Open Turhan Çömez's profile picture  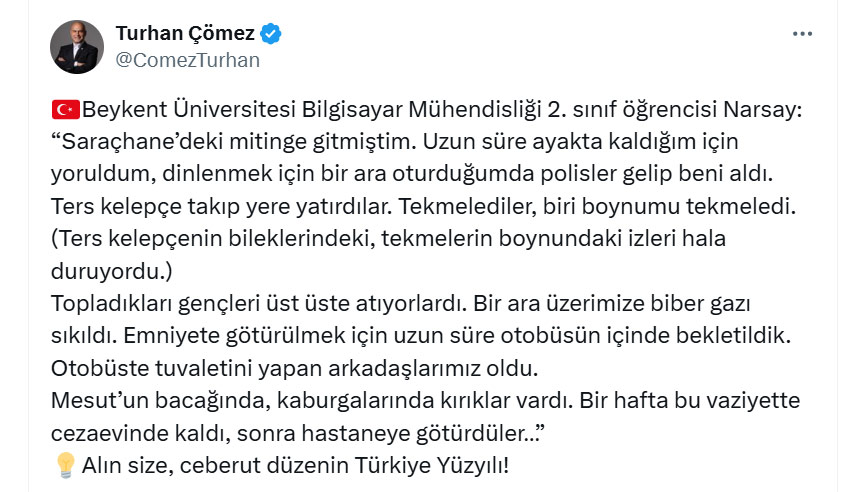click(x=76, y=47)
